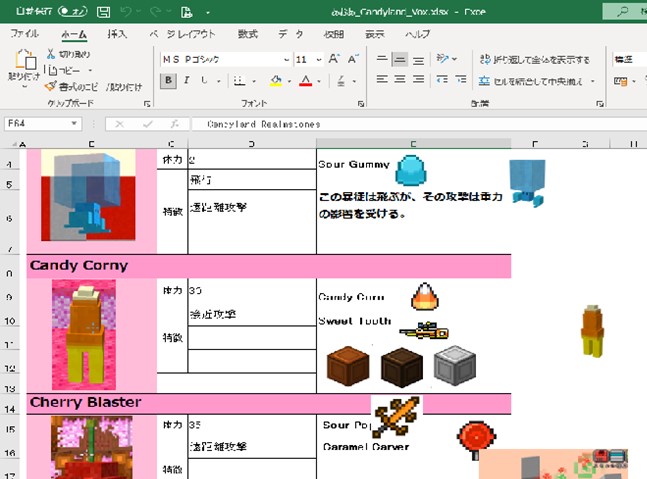
Task: Click the insert function fx icon
Action: [175, 124]
